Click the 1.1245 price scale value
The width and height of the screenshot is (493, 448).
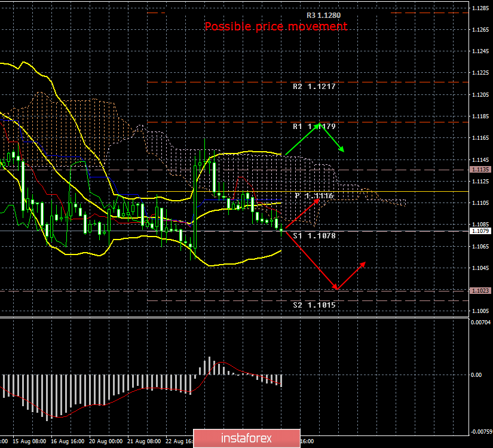[x=480, y=51]
